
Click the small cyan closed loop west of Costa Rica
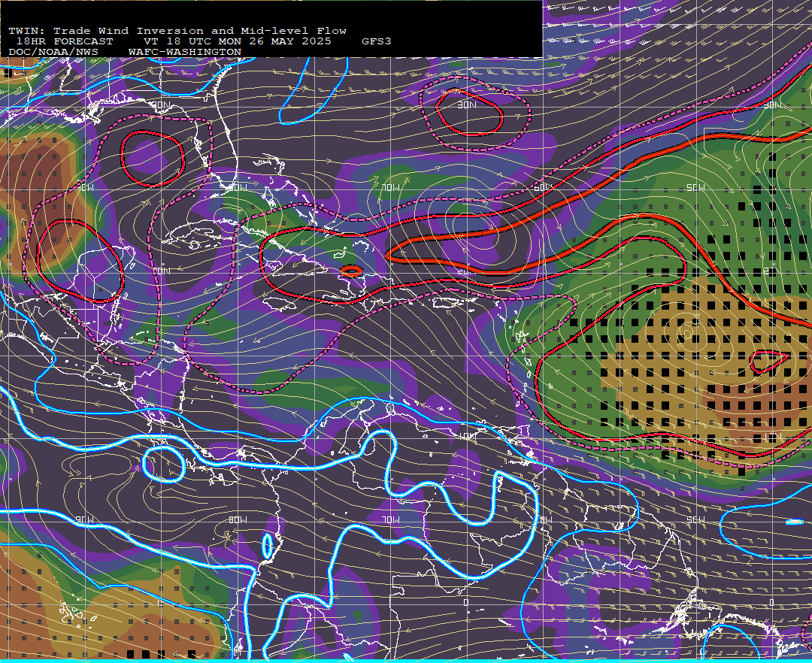[x=164, y=465]
